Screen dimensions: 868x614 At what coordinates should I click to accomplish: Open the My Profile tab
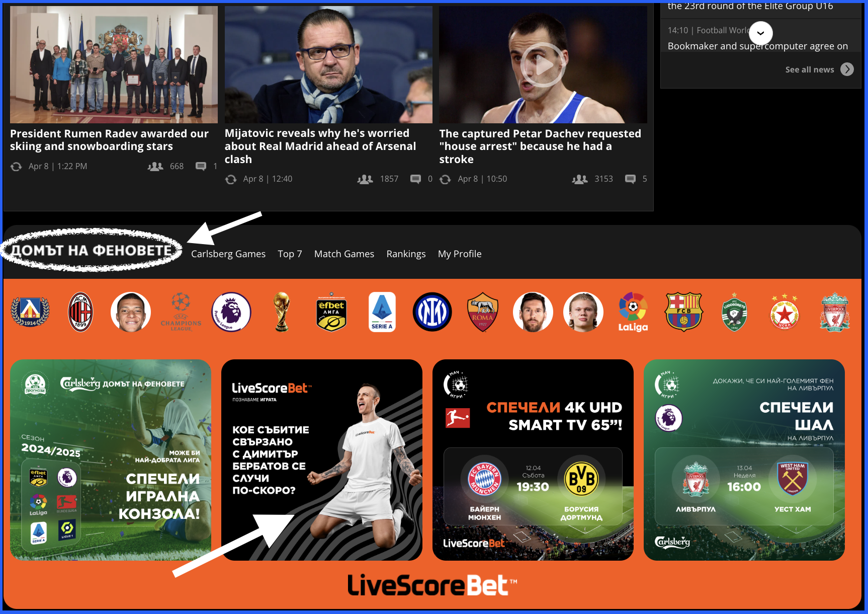coord(460,254)
